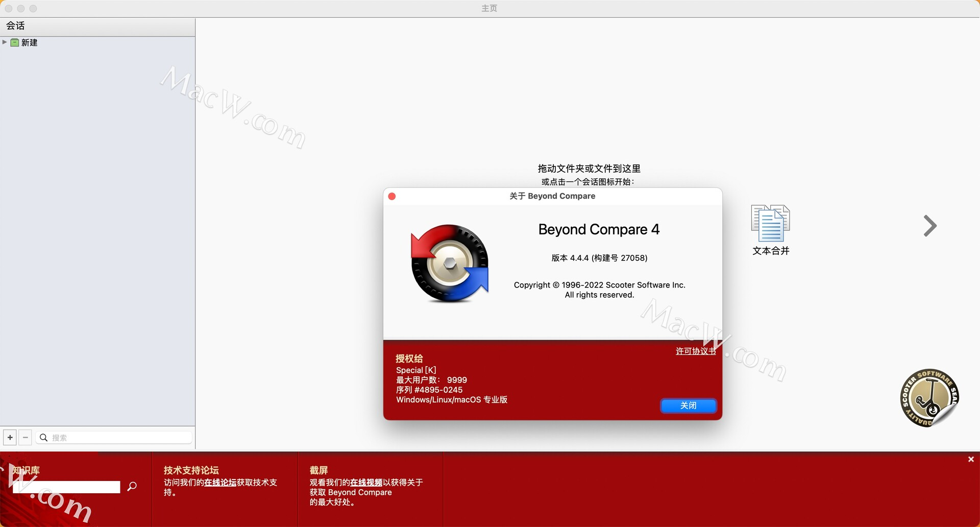Show next session icons with right chevron
Image resolution: width=980 pixels, height=527 pixels.
coord(930,226)
